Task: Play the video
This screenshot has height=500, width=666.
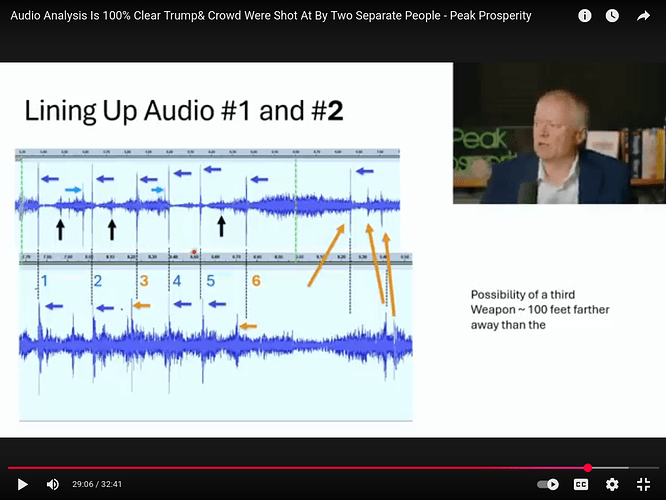Action: click(22, 484)
